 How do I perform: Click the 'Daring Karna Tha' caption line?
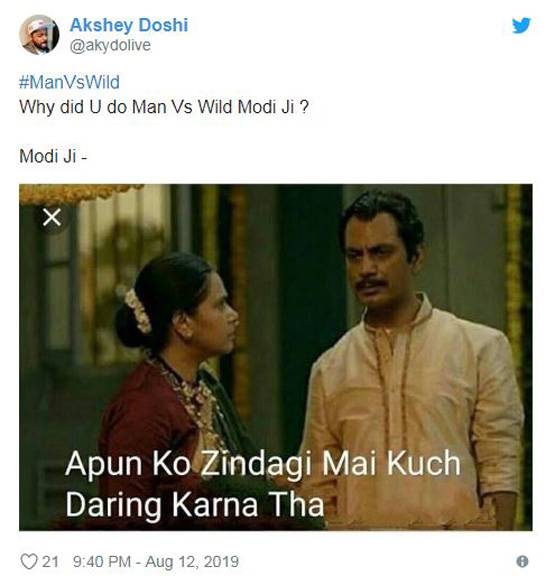pos(195,504)
